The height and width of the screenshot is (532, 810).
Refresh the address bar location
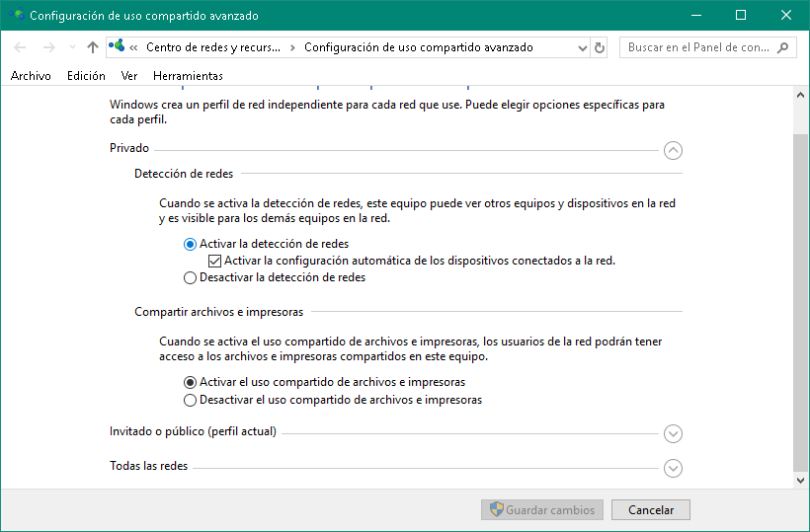(x=600, y=47)
